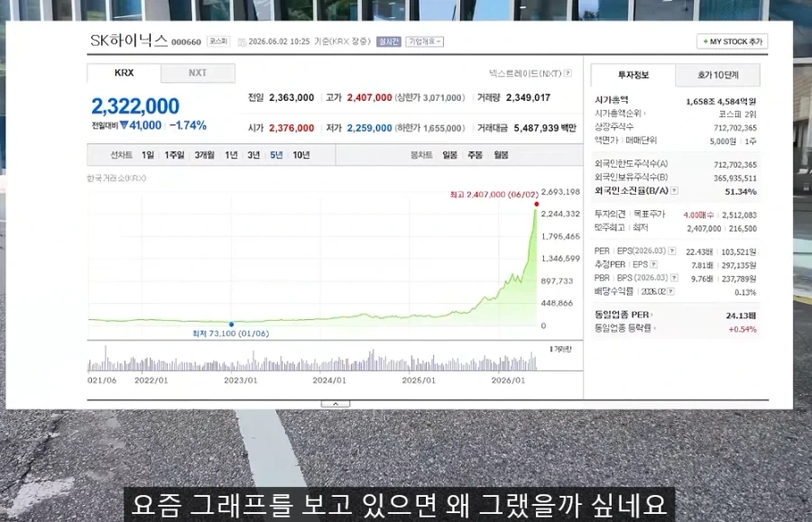This screenshot has width=812, height=522.
Task: Click the 2025/01 label on the chart axis
Action: tap(419, 380)
